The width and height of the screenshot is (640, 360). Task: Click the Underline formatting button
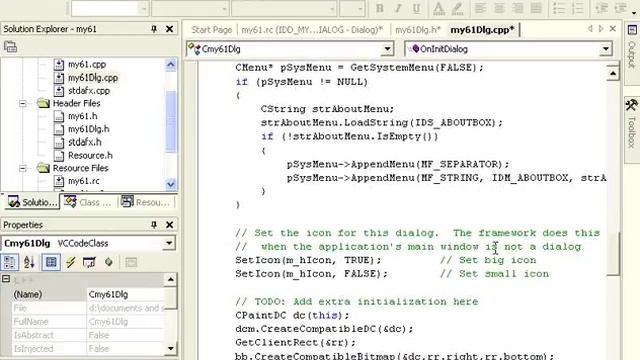(x=416, y=8)
